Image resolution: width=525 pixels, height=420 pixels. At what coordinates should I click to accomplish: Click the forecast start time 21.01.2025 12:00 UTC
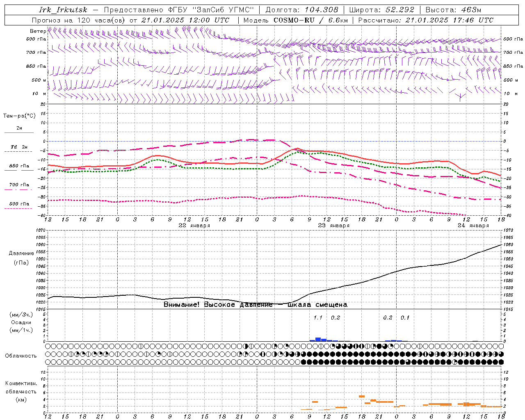185,20
